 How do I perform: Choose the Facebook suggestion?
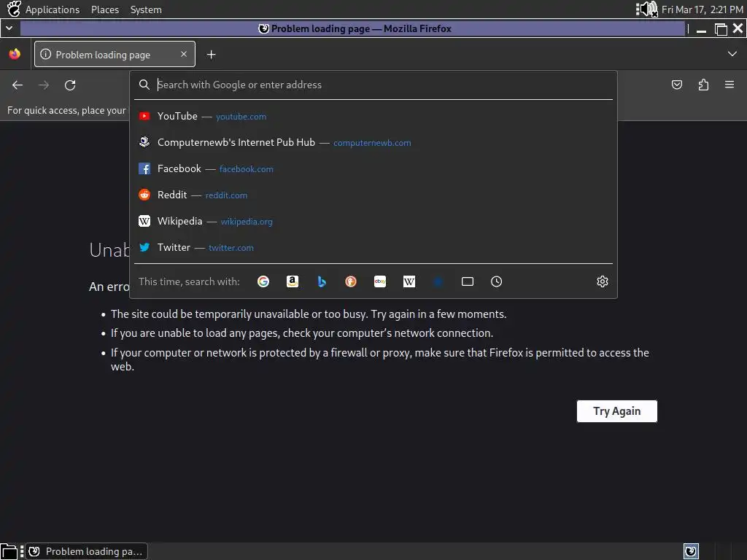[373, 168]
